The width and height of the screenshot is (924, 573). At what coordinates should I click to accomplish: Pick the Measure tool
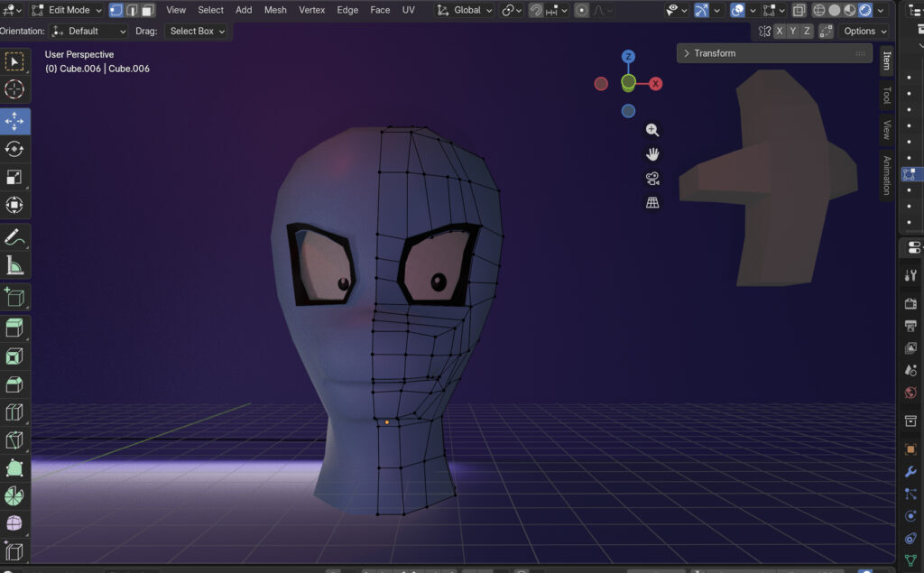click(x=14, y=266)
